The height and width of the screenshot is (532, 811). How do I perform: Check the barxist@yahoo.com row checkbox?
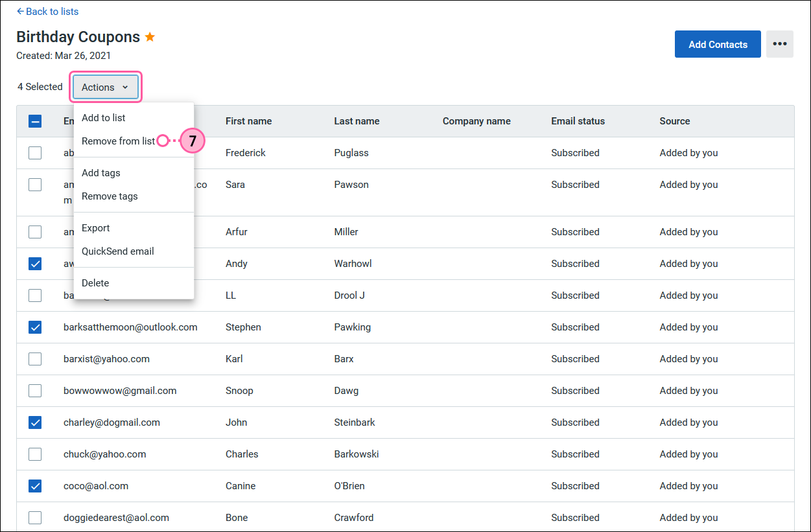35,359
